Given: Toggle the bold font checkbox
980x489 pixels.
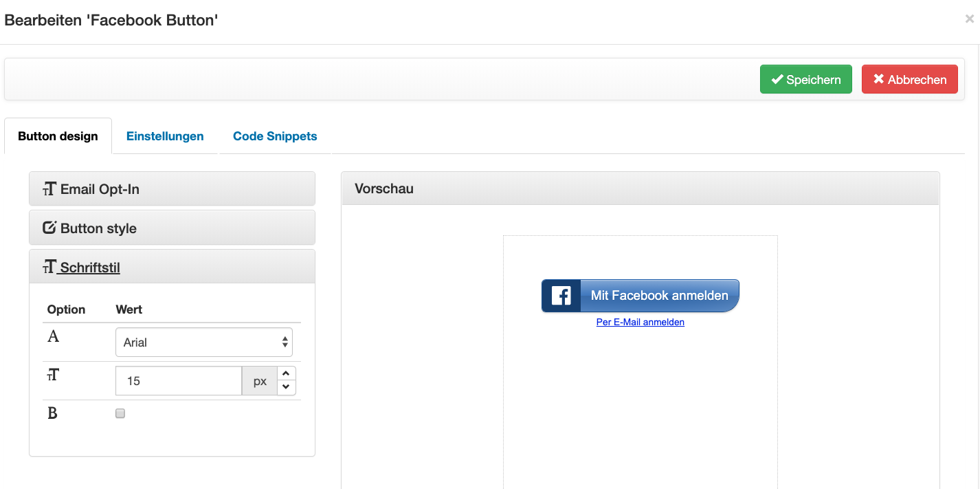Looking at the screenshot, I should [x=120, y=413].
